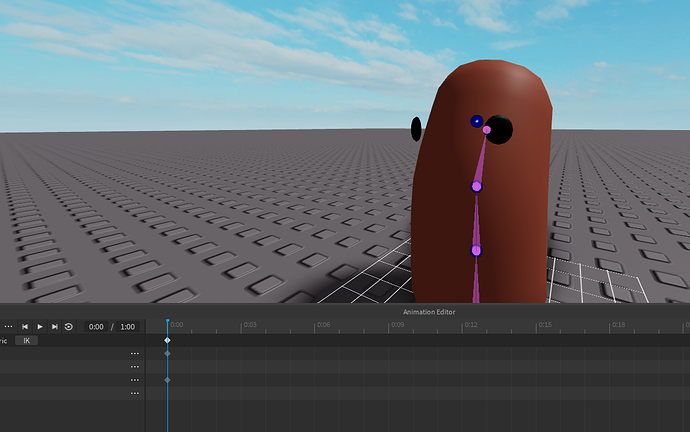
Task: Select the middle purple bone joint
Action: (x=476, y=186)
